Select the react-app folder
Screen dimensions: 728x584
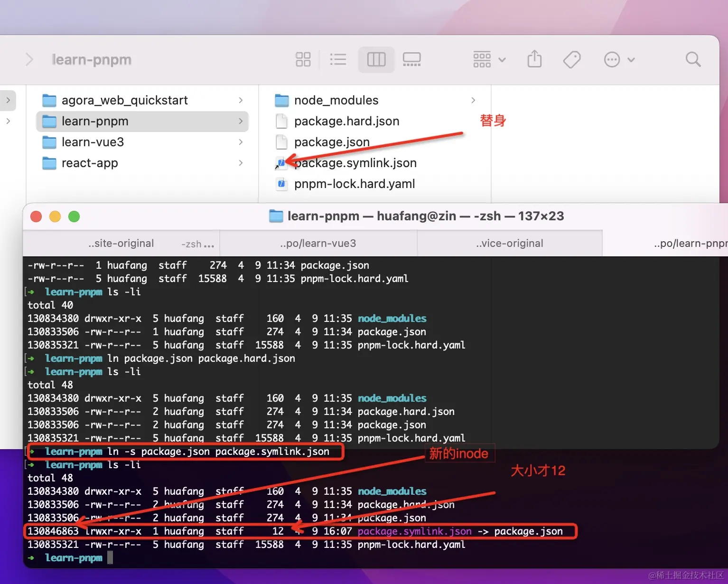pos(142,163)
